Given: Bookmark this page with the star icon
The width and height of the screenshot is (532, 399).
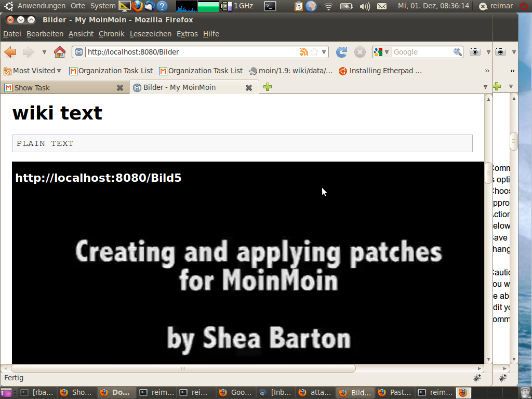Looking at the screenshot, I should point(314,52).
